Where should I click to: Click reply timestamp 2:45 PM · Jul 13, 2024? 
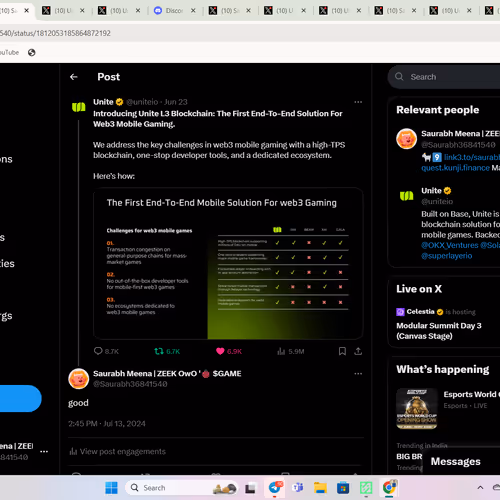coord(107,424)
